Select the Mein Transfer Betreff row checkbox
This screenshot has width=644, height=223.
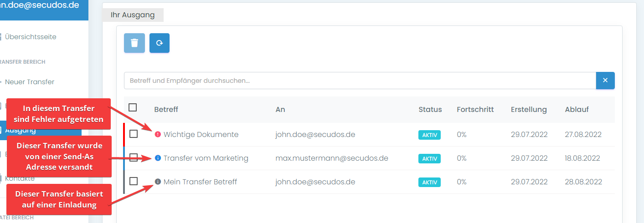[x=134, y=181]
